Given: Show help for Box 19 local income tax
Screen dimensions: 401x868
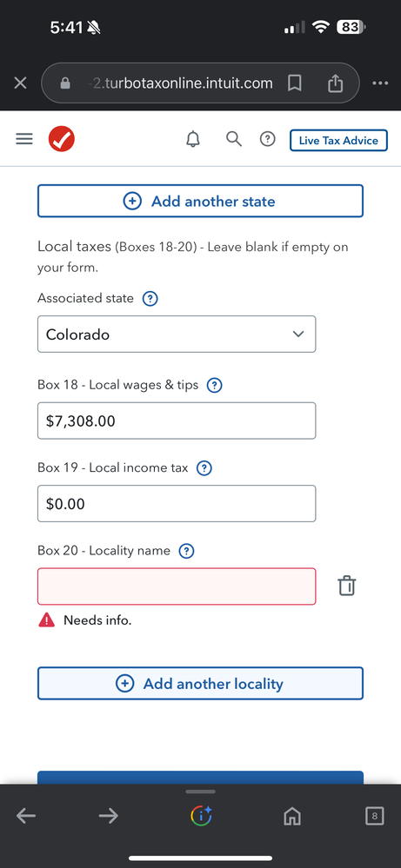Looking at the screenshot, I should (x=204, y=468).
